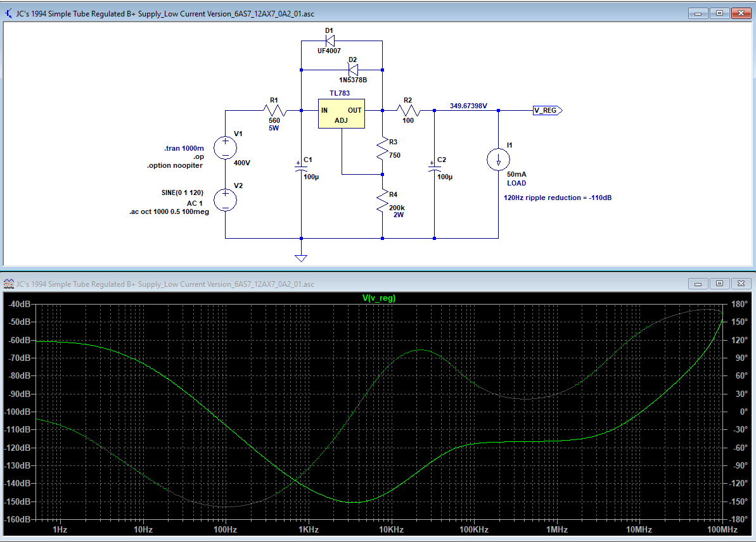Select capacitor C2 symbol
This screenshot has width=756, height=542.
[x=435, y=167]
